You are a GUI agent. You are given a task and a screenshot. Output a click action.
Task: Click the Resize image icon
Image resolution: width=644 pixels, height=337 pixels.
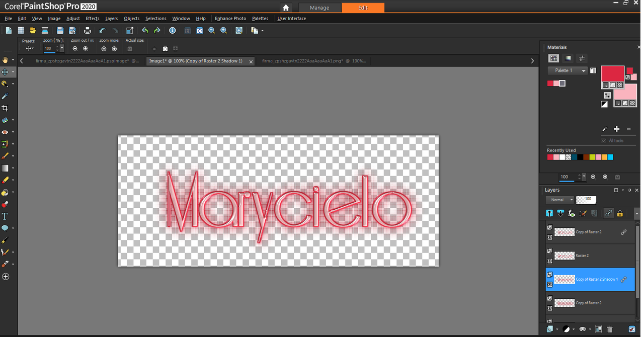pos(129,31)
